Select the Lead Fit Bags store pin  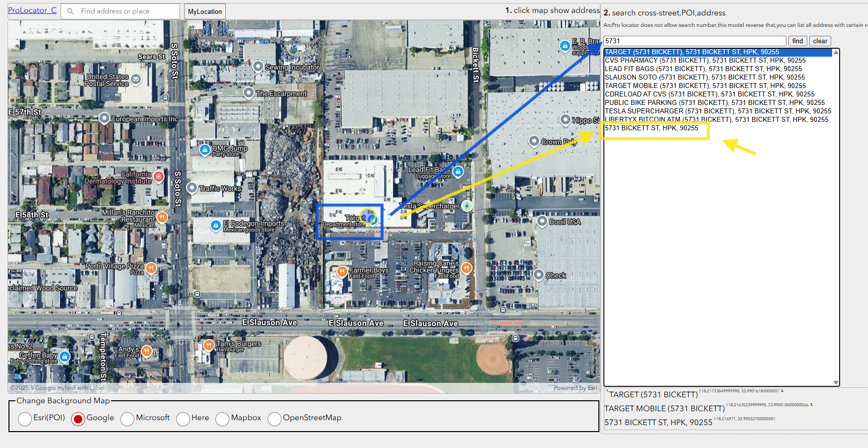click(458, 172)
